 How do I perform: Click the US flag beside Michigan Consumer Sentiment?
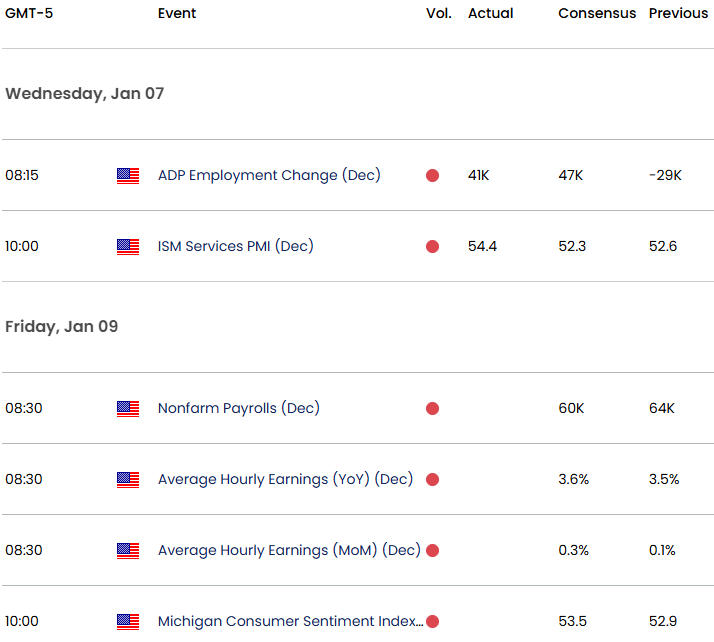[x=128, y=622]
